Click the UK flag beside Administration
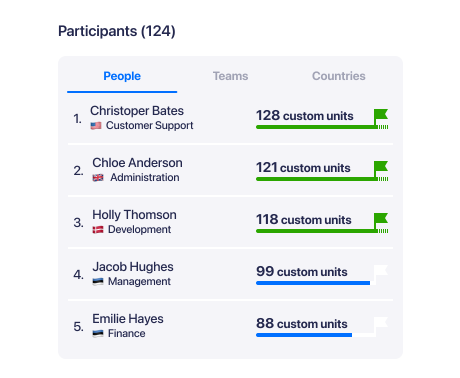 point(98,178)
